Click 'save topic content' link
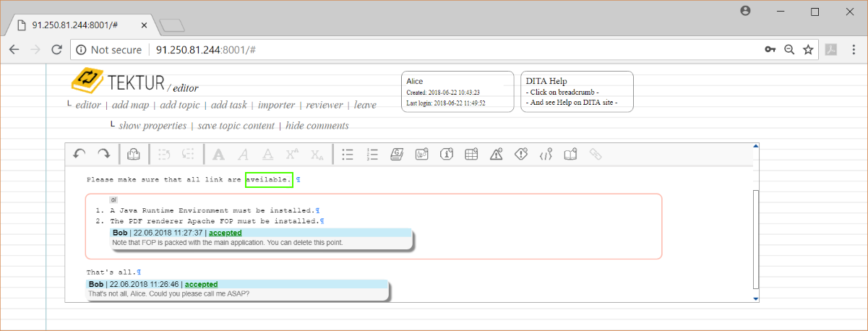Viewport: 868px width, 331px height. (x=236, y=126)
